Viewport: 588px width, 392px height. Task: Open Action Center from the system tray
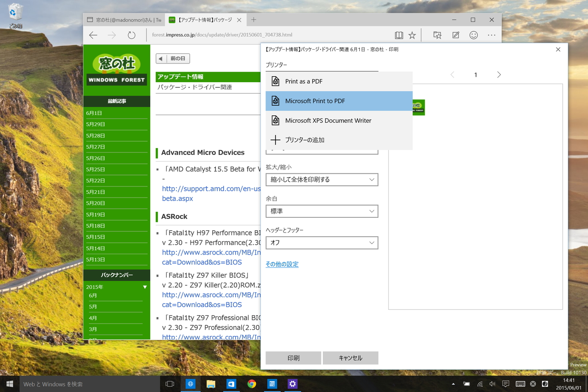506,383
